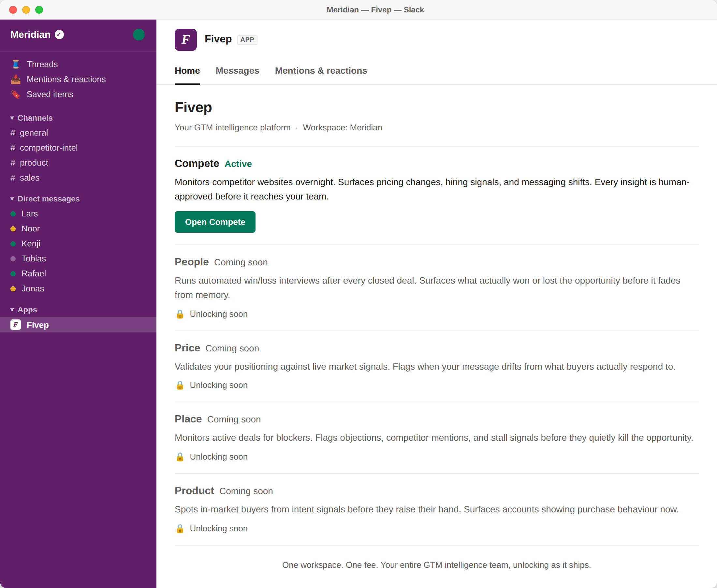Click the Mentions & reactions inbox icon
The width and height of the screenshot is (717, 588).
click(x=16, y=79)
